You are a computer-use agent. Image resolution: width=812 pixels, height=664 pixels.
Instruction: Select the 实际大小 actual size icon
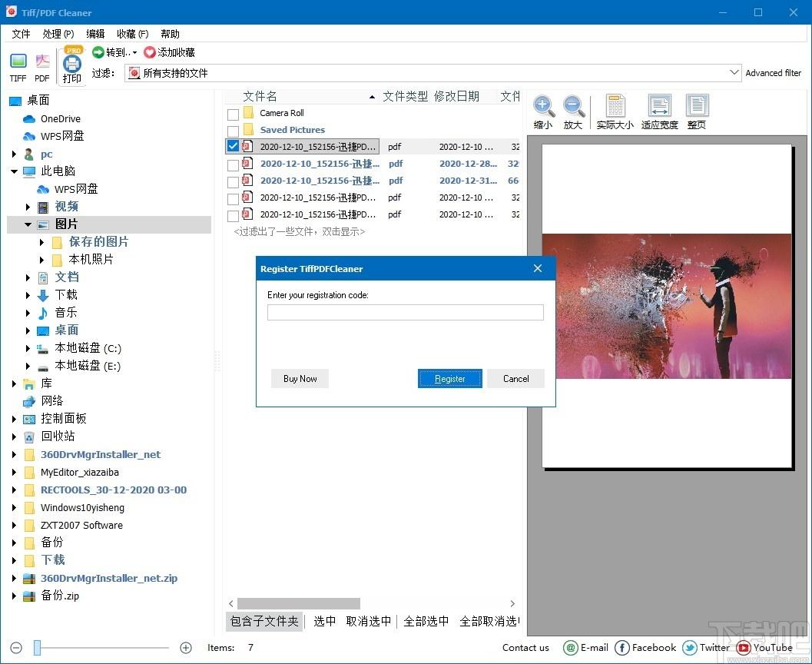click(615, 105)
